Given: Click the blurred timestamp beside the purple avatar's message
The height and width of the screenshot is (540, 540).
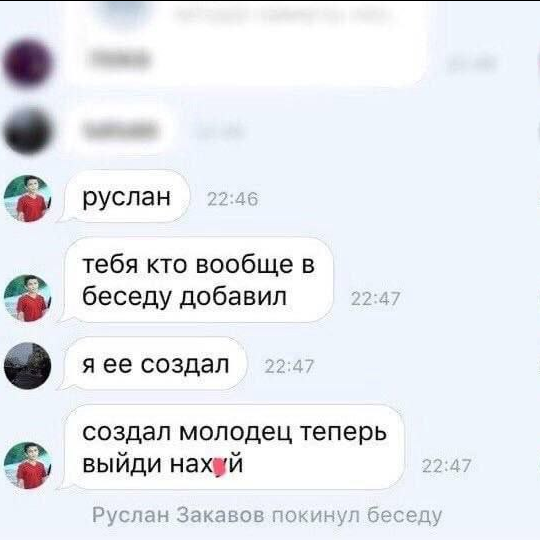Looking at the screenshot, I should coord(471,64).
